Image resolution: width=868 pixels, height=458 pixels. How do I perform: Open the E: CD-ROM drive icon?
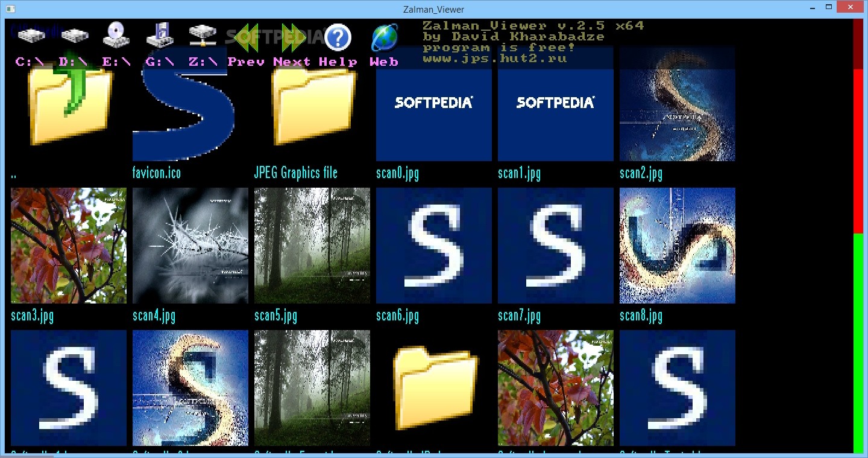click(116, 35)
